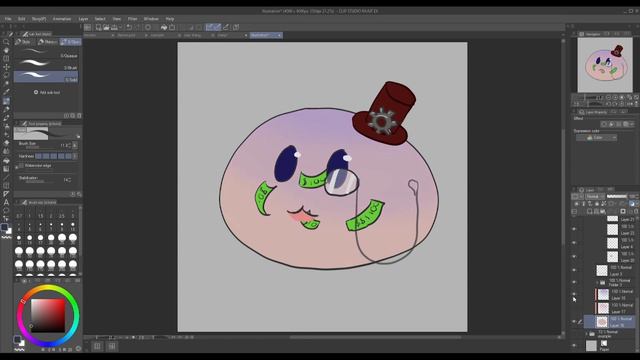The image size is (640, 360).
Task: Open the Help menu
Action: (170, 19)
